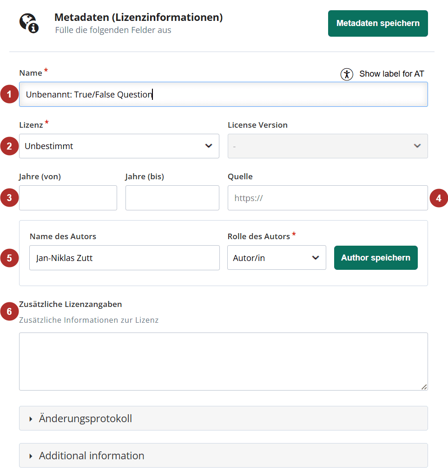Click red marker number 6
Screen dimensions: 448x476
pos(9,311)
